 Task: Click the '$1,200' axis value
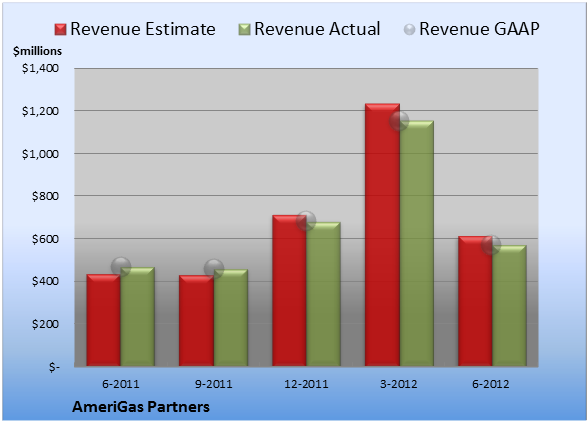tap(40, 111)
